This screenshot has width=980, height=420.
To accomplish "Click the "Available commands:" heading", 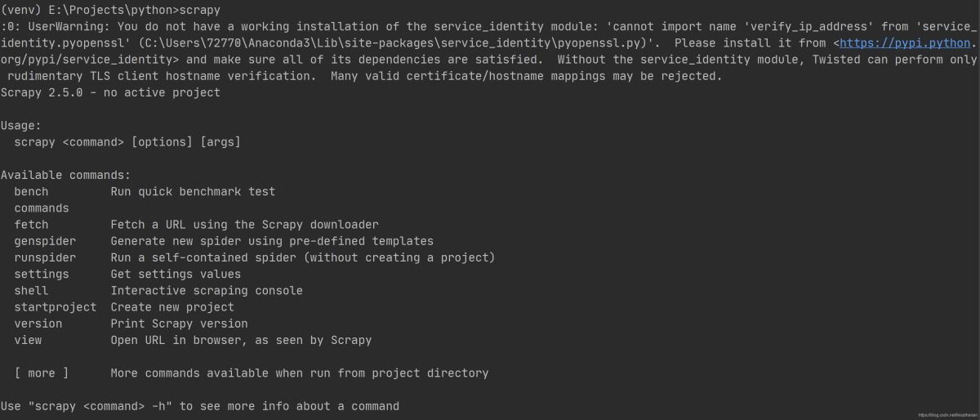I will (65, 175).
